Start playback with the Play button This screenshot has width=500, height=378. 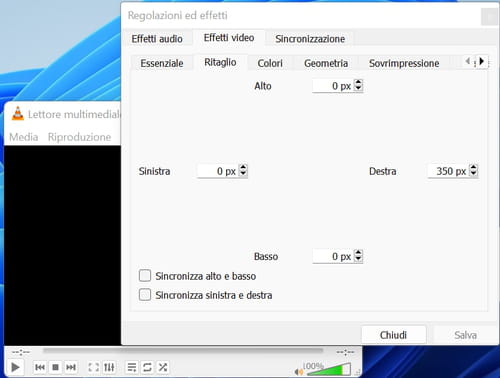coord(15,367)
